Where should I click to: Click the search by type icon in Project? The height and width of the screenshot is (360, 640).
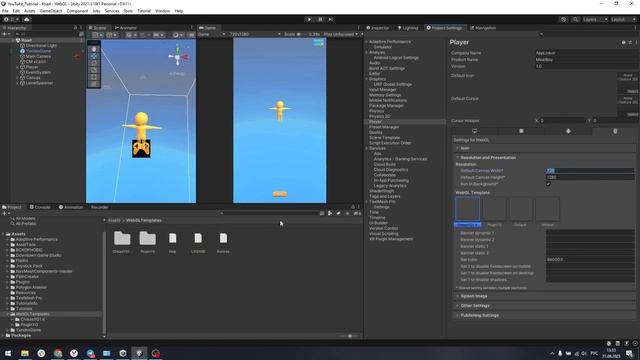330,213
